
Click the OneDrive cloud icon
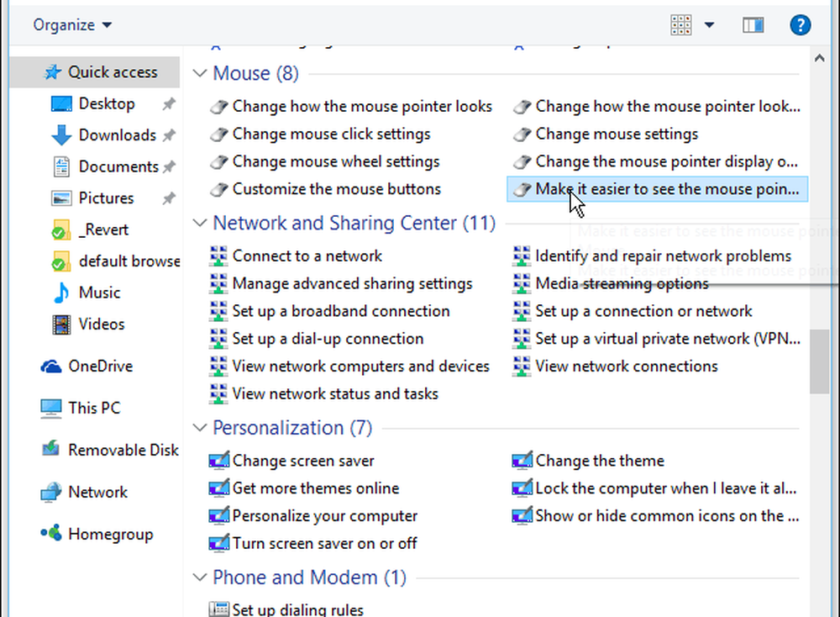click(51, 367)
